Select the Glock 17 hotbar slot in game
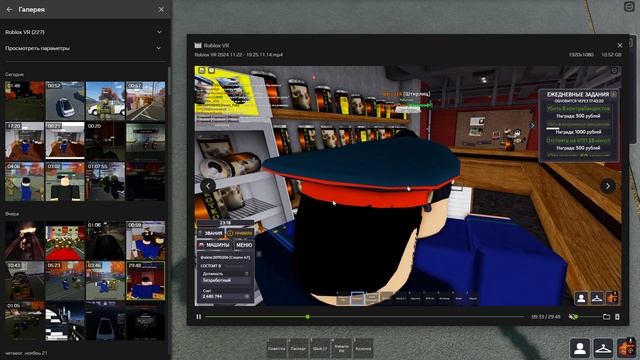The image size is (640, 360). (320, 349)
